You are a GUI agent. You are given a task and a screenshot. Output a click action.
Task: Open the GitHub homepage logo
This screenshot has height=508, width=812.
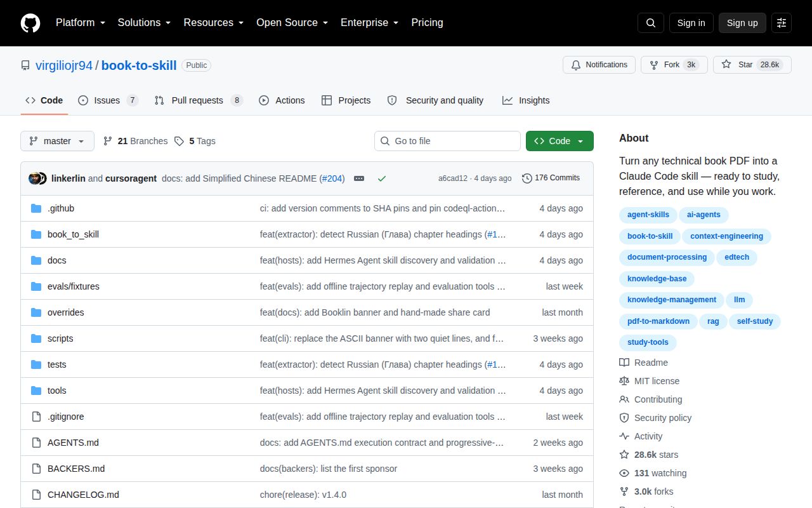pyautogui.click(x=30, y=23)
